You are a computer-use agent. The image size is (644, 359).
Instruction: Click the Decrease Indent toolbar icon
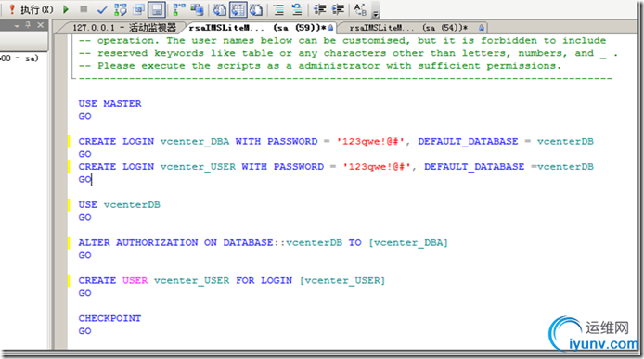point(319,9)
